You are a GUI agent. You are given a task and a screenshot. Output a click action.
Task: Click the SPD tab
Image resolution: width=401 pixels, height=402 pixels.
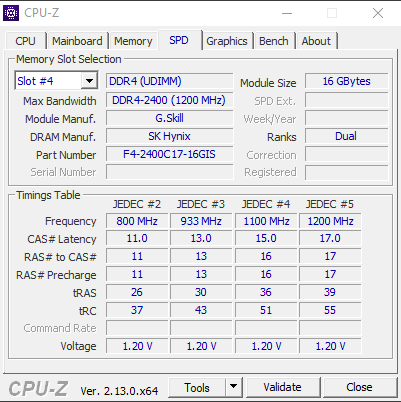[179, 40]
